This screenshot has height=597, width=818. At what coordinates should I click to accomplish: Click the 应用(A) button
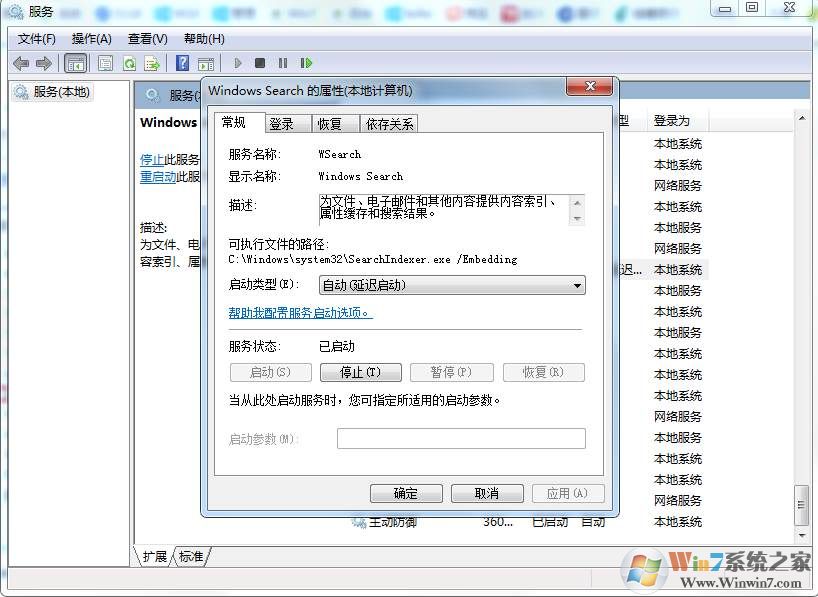(x=568, y=493)
